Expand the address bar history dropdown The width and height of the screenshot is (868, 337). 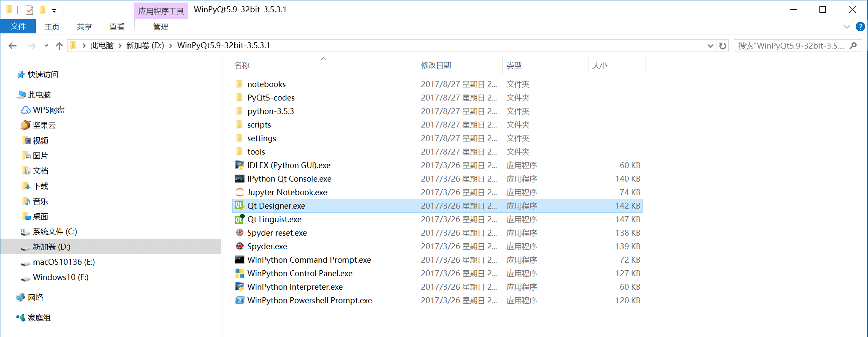[711, 46]
